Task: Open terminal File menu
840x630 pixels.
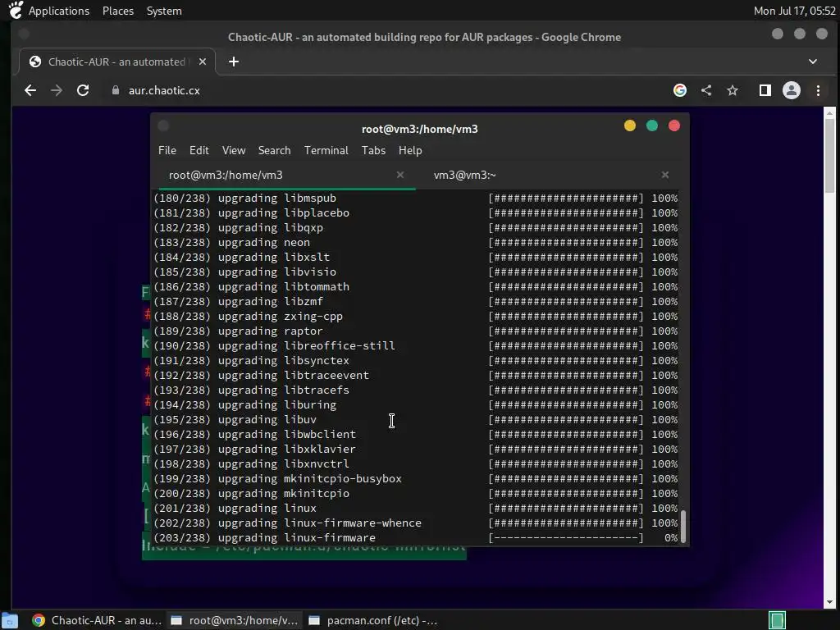Action: (167, 151)
